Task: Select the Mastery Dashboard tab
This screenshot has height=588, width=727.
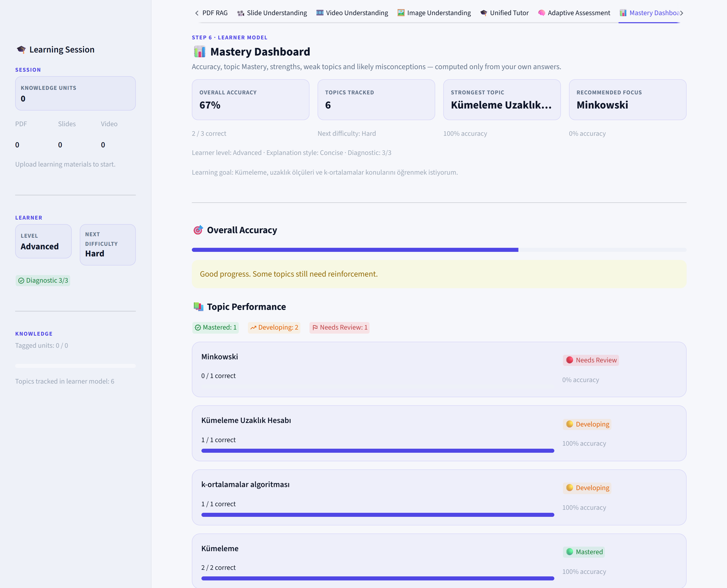Action: point(649,13)
